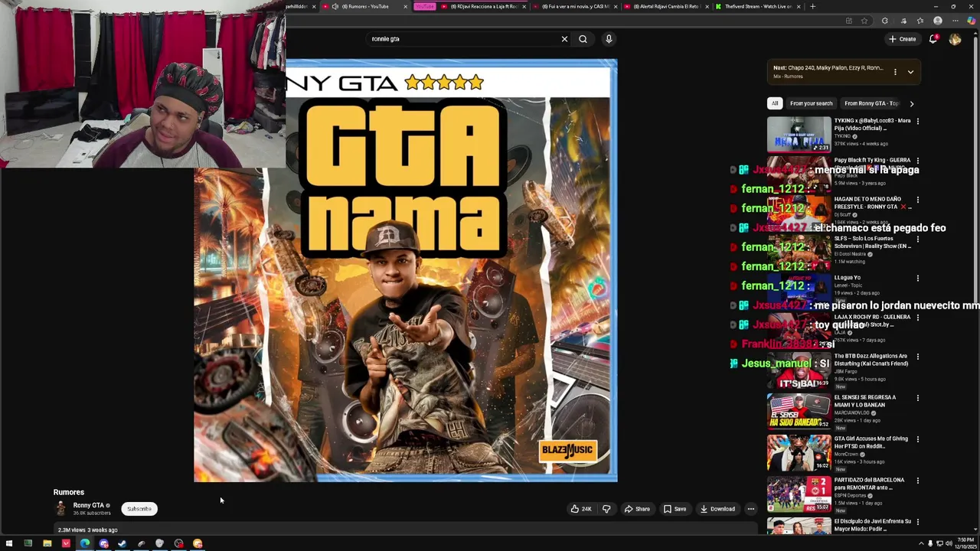The height and width of the screenshot is (551, 980).
Task: Save the video to a playlist
Action: click(675, 509)
